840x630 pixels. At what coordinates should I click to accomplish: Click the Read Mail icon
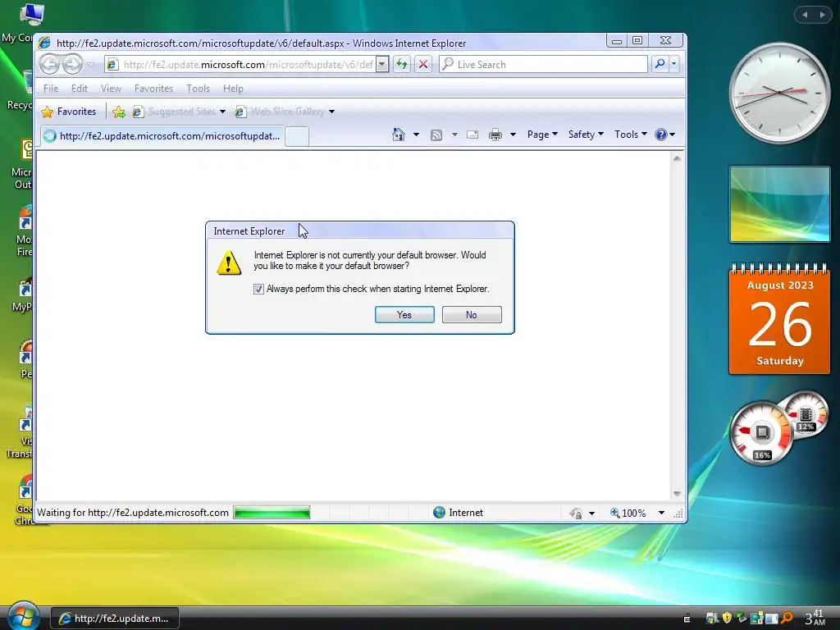[x=472, y=135]
